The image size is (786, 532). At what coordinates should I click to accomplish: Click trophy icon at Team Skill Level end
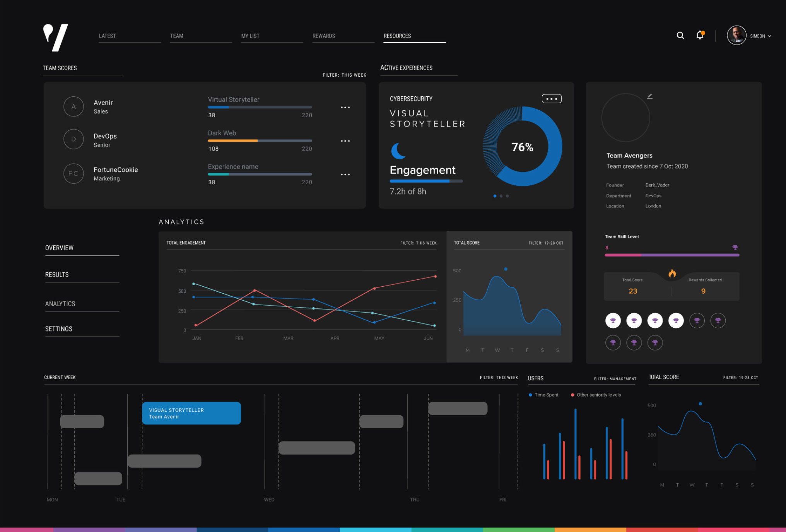click(x=735, y=248)
